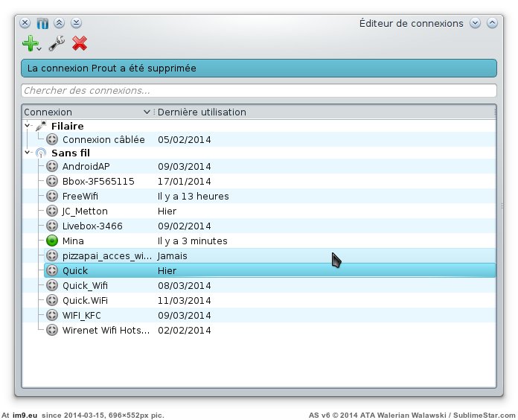Click the icon beside FreeWifi connection
This screenshot has width=518, height=420.
[x=52, y=196]
